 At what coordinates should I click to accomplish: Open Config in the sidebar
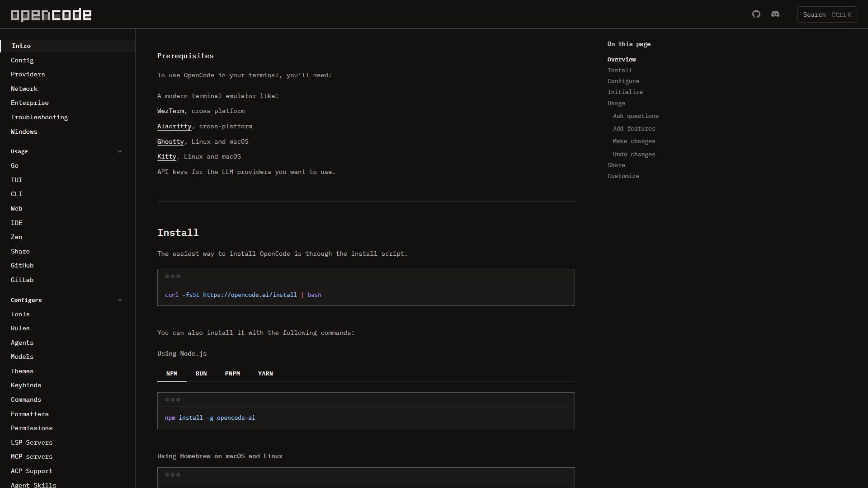click(22, 60)
